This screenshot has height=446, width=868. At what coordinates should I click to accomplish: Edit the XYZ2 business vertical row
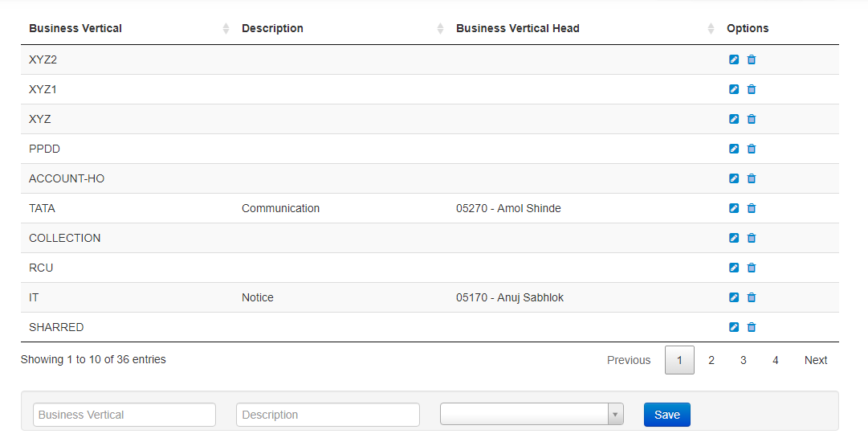tap(733, 59)
